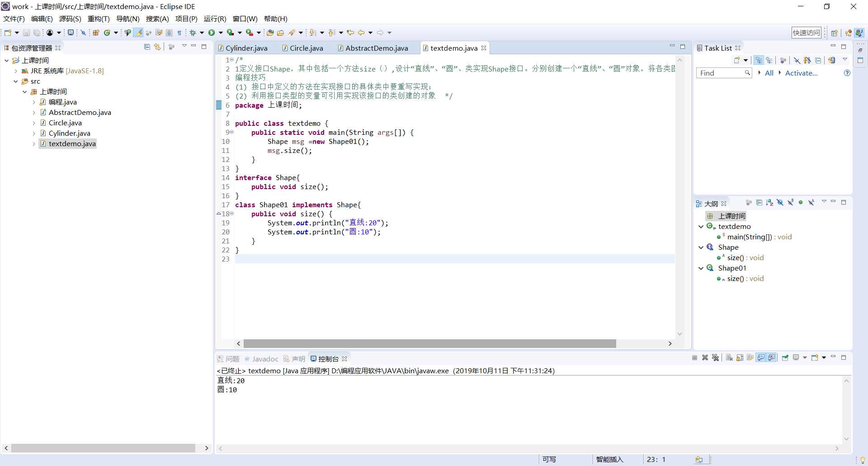Screen dimensions: 868x466
Task: Toggle Hide Fields in outline toolbar
Action: click(x=780, y=202)
